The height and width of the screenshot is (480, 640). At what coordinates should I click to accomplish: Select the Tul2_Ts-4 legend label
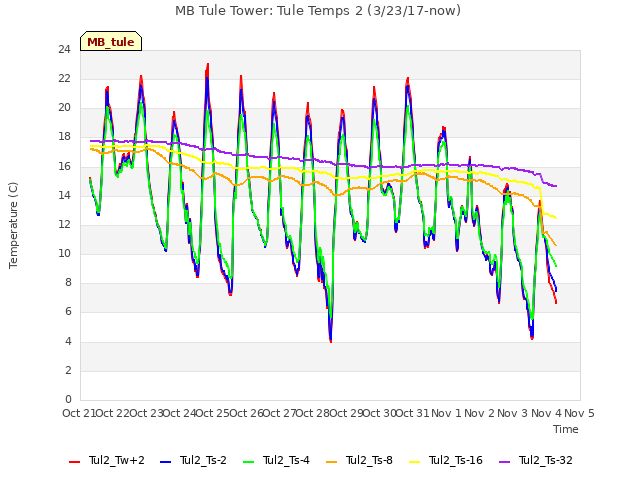coord(286,460)
